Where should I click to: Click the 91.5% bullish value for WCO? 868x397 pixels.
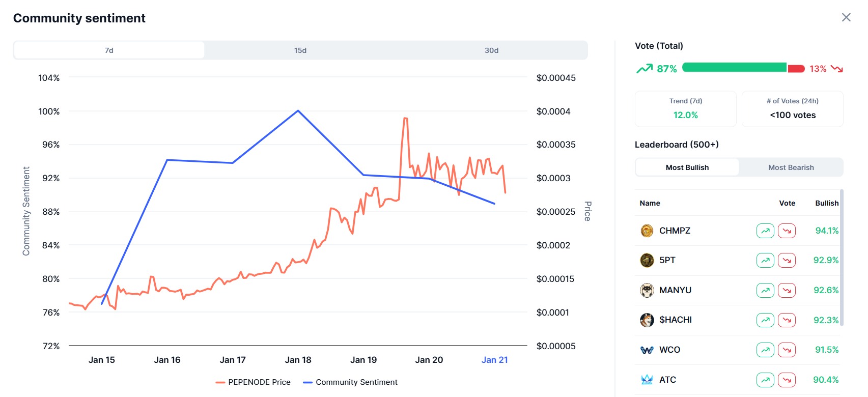(827, 350)
